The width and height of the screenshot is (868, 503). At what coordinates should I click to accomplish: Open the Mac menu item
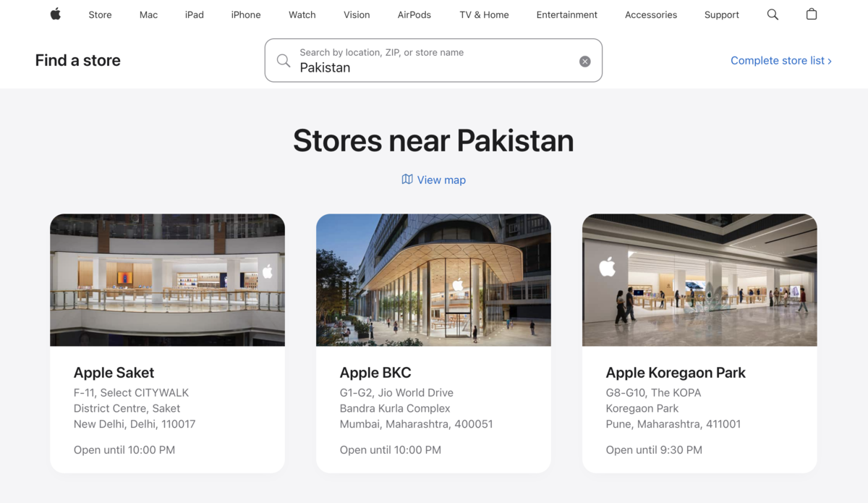coord(148,14)
